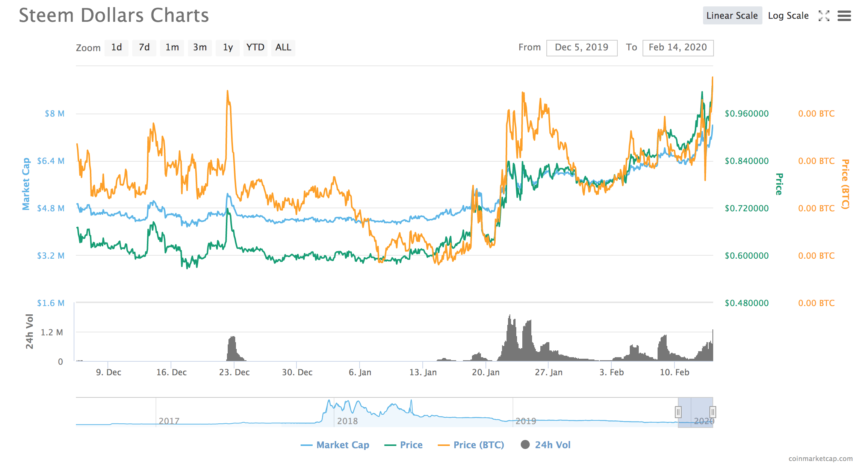Viewport: 868px width, 467px height.
Task: Click the 2019 marker in navigator
Action: tap(526, 421)
